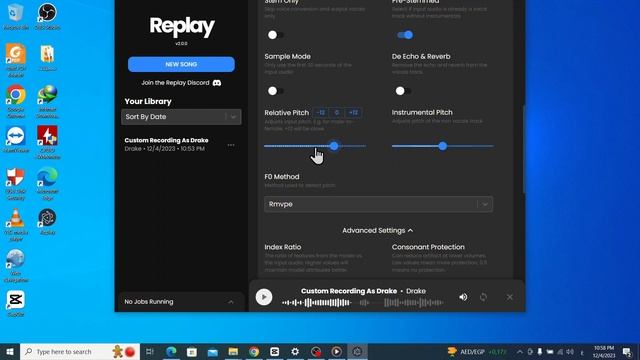Open the Sort By Date dropdown
Screen dimensions: 640x360
181,117
